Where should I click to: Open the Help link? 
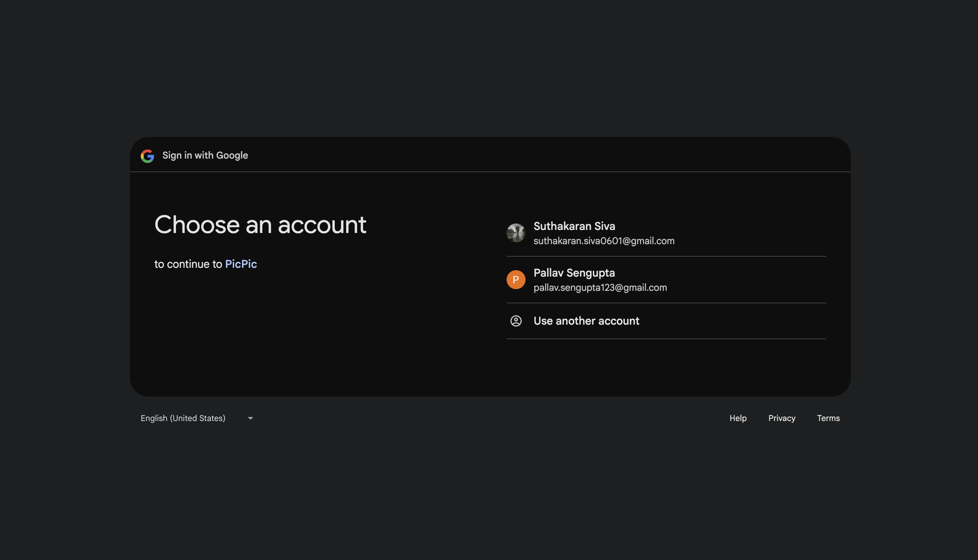click(737, 418)
